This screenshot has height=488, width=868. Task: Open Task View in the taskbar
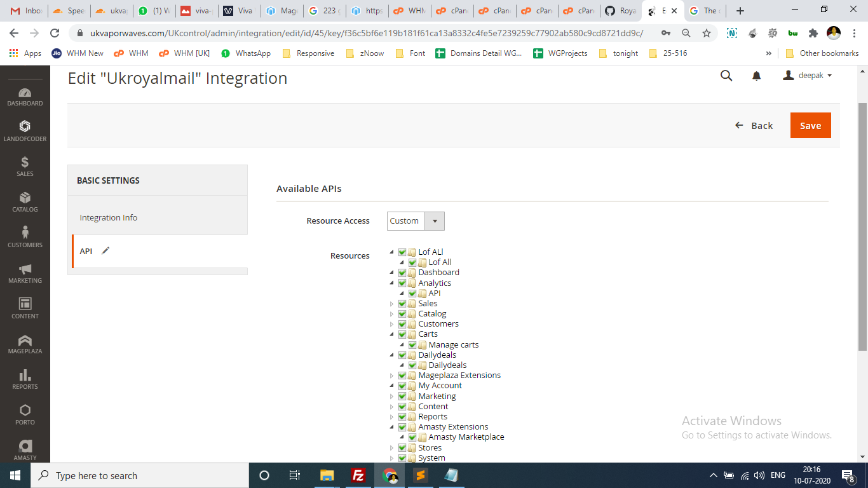pos(295,475)
